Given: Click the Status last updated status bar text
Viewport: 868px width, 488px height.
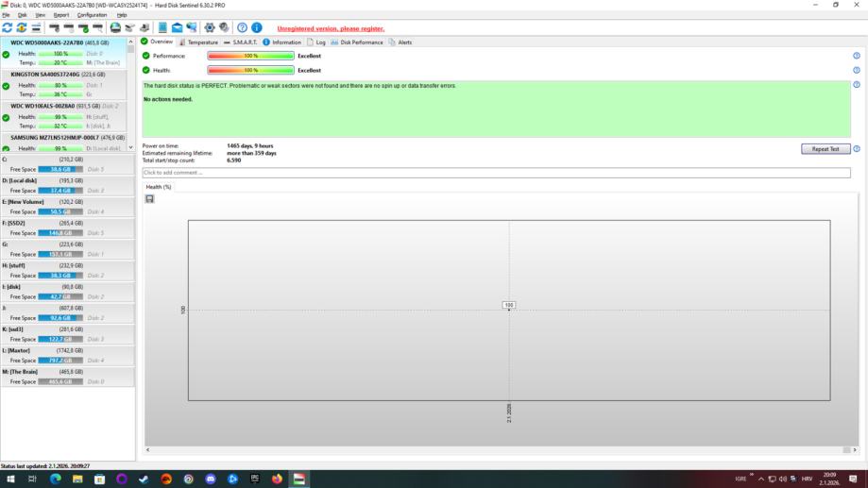Looking at the screenshot, I should click(45, 466).
